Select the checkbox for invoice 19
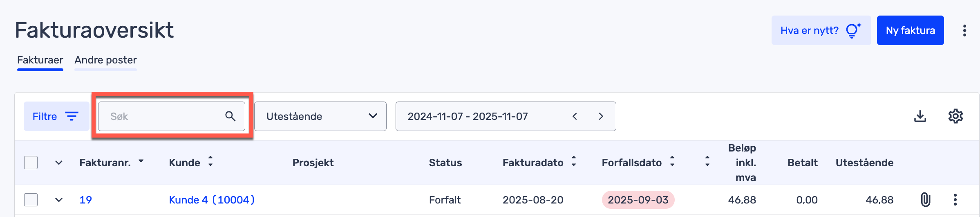Screen dimensions: 980x217 [31, 200]
